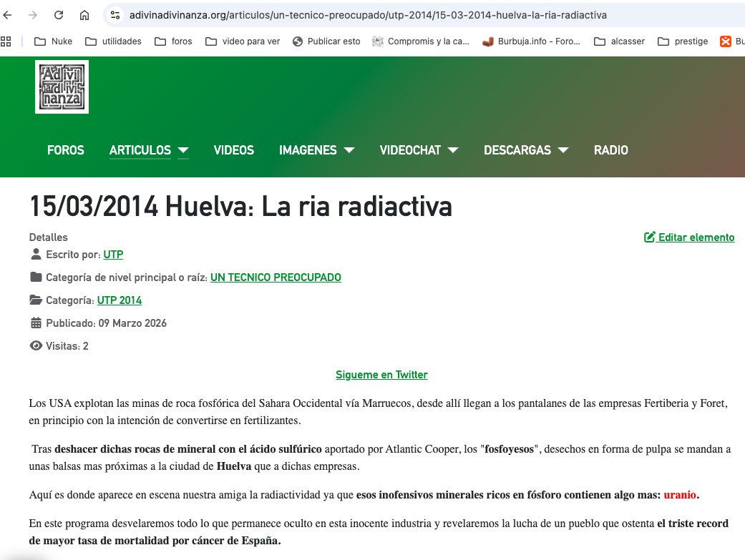745x560 pixels.
Task: Click the eye icon next to Visitas
Action: [35, 345]
